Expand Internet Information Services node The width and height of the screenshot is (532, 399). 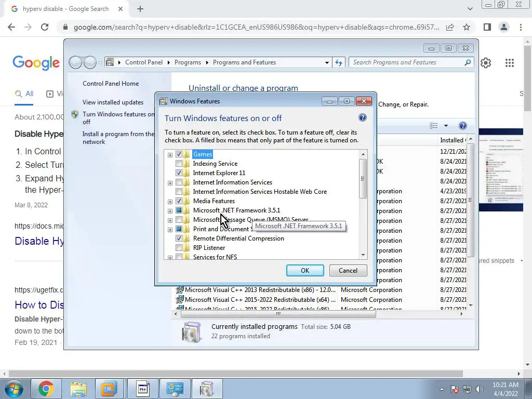click(170, 183)
